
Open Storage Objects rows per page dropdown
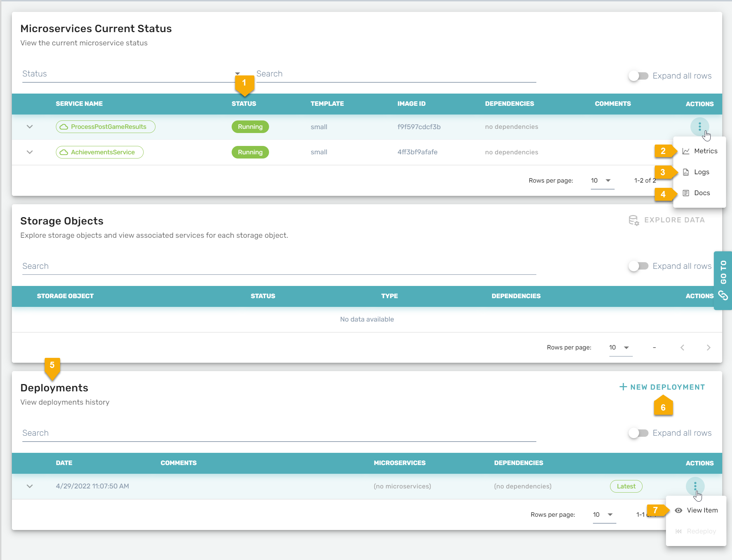coord(620,347)
